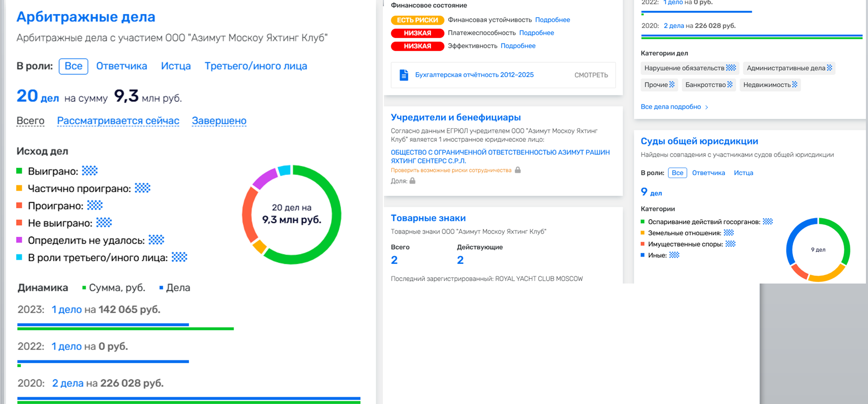The width and height of the screenshot is (868, 404).
Task: Reveal hidden value for Проиграно
Action: coord(95,205)
